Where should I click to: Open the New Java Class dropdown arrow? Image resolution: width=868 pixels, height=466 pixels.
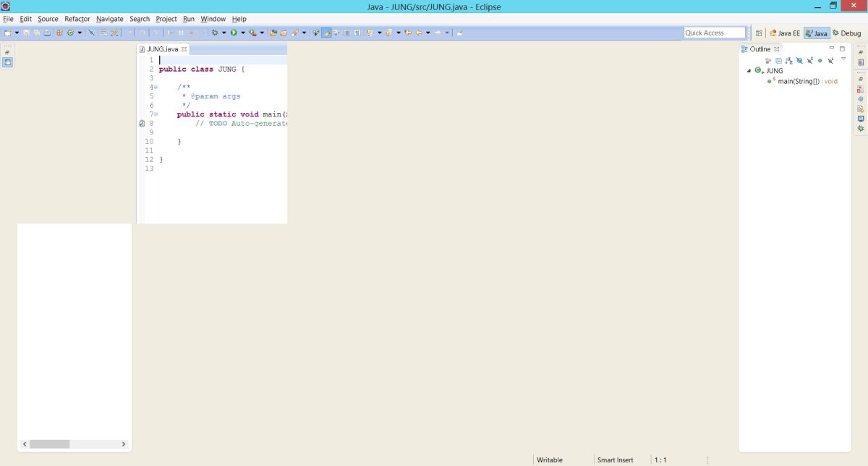[80, 33]
